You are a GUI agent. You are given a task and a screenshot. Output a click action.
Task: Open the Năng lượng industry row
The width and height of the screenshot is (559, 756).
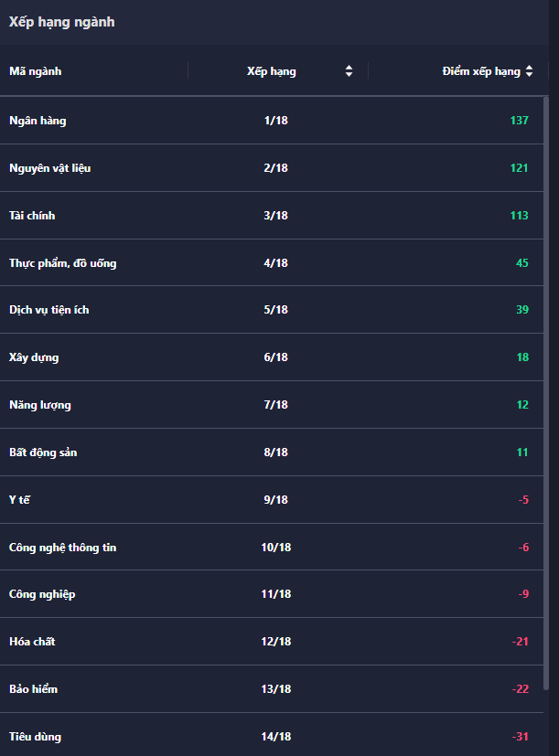click(x=39, y=405)
